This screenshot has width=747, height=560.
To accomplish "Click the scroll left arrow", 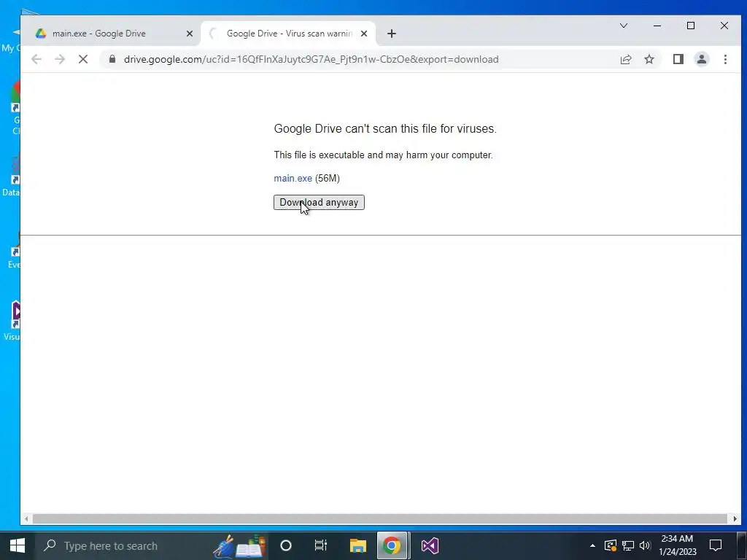I will pos(26,518).
